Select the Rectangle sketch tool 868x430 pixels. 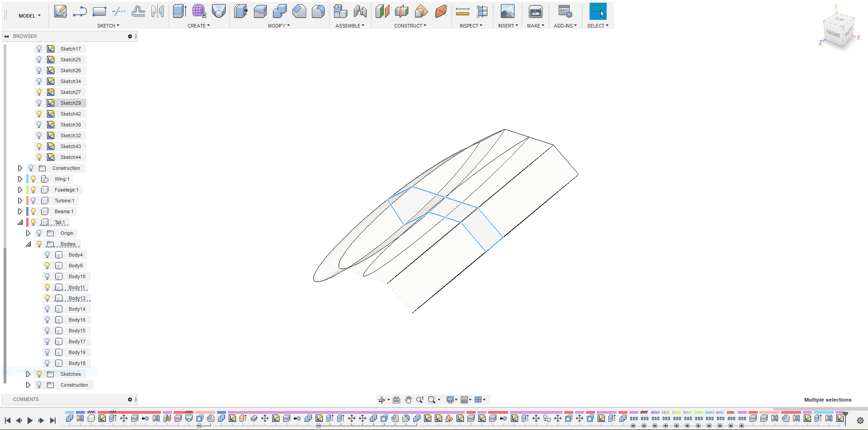(99, 11)
